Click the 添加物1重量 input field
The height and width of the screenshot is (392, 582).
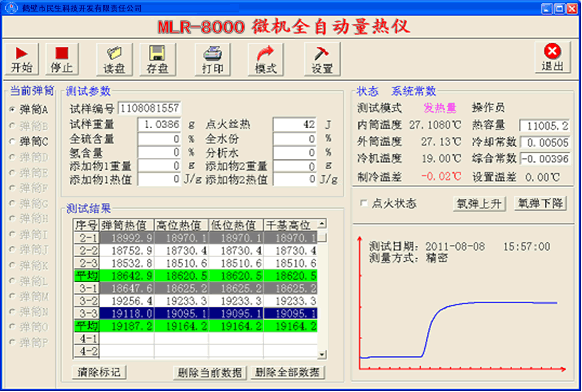tap(159, 166)
